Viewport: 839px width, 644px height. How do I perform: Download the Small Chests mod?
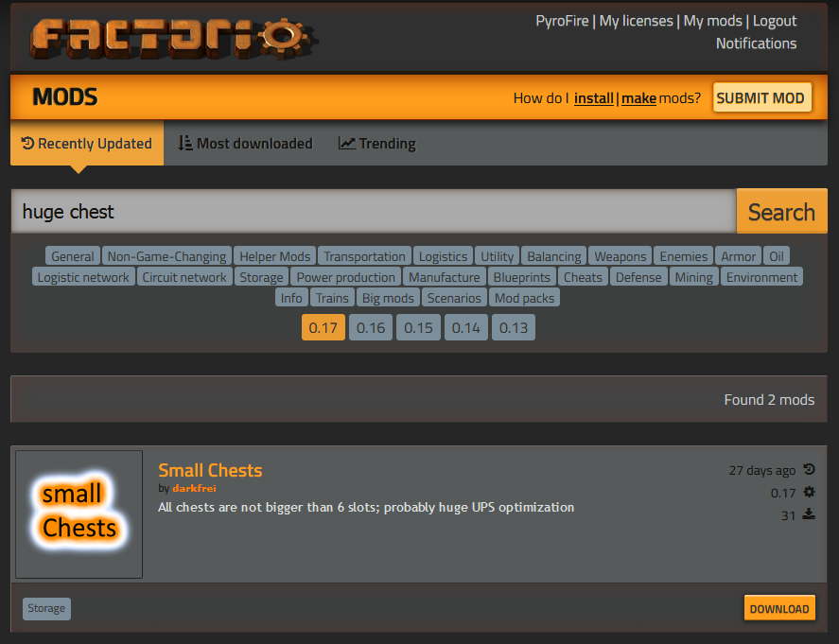(779, 608)
